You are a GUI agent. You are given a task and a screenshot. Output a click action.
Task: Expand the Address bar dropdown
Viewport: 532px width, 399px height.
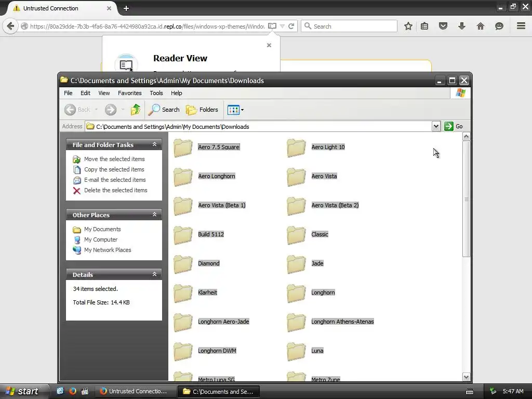(x=436, y=127)
